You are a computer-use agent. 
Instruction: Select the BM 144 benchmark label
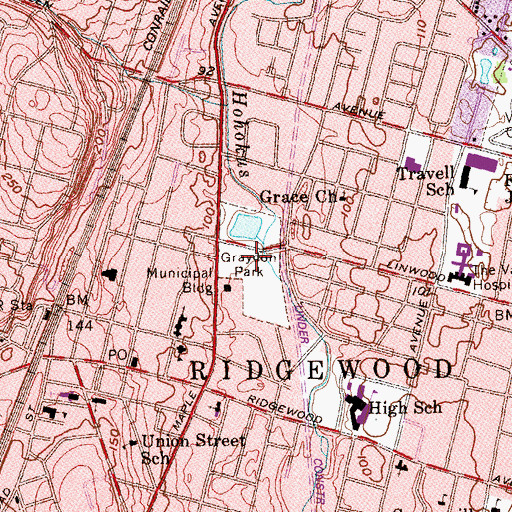79,313
